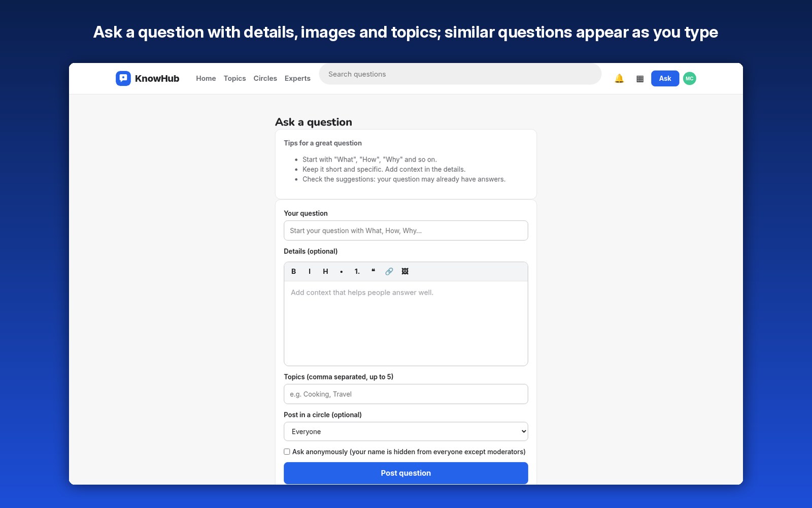
Task: Open Experts in navigation
Action: (297, 78)
